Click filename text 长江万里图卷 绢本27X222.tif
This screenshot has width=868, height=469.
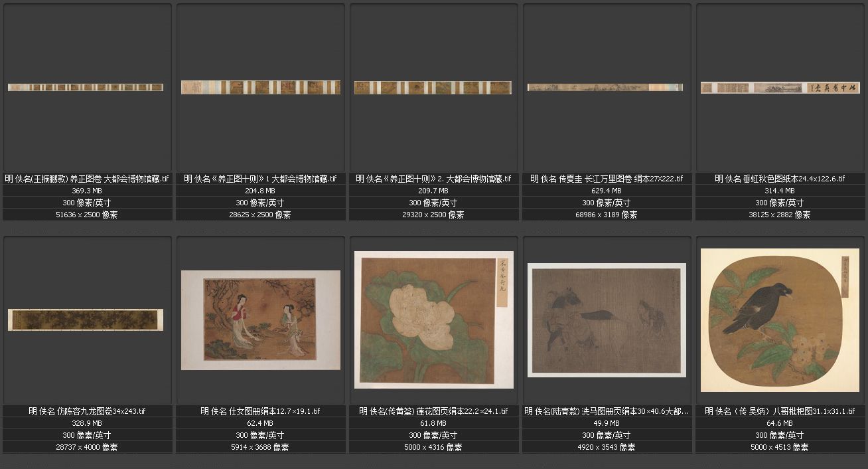click(x=607, y=179)
